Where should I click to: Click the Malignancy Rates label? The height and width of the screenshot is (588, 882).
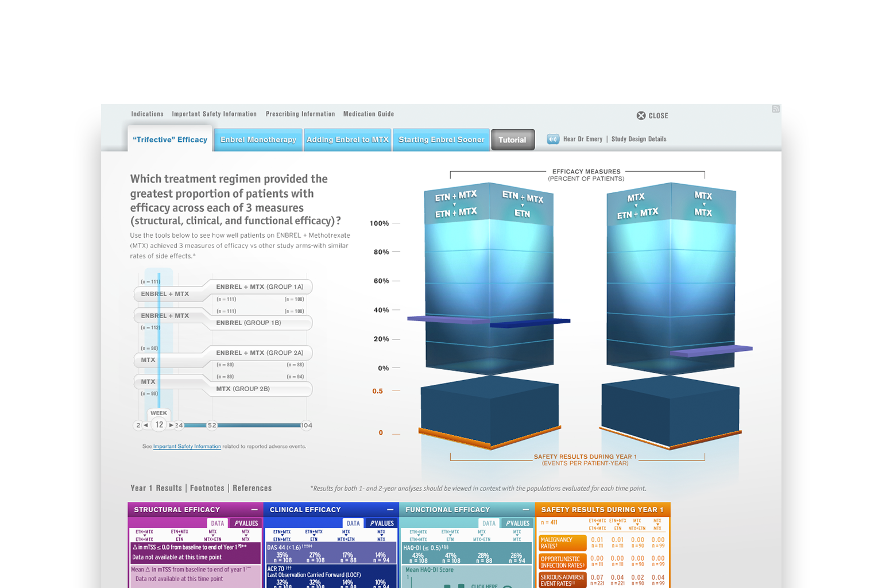562,543
